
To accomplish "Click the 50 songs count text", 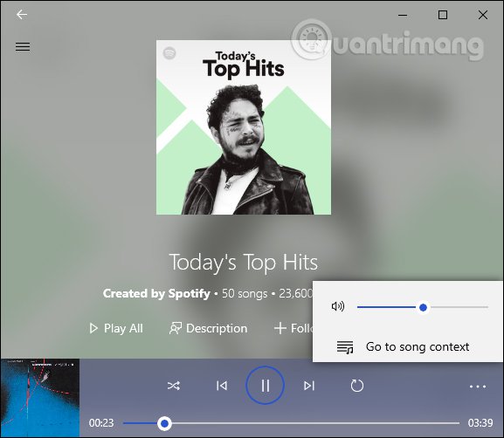I will [x=245, y=293].
